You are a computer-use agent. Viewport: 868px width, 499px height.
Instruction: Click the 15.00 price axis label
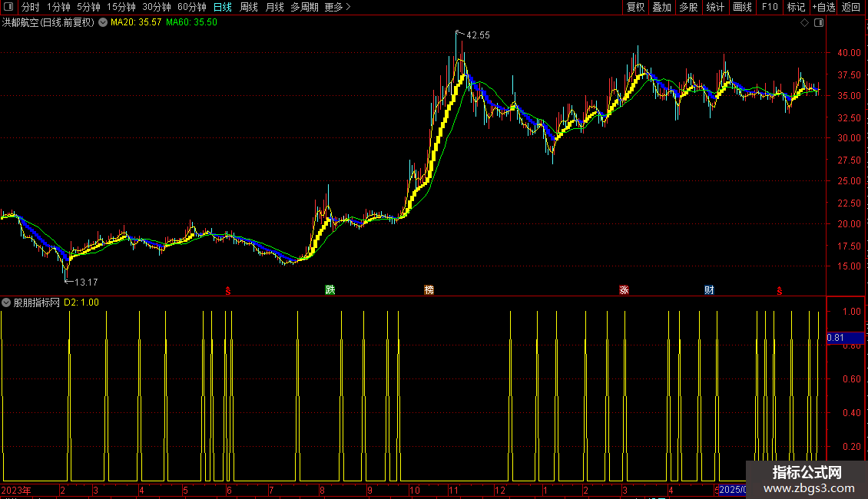(849, 266)
